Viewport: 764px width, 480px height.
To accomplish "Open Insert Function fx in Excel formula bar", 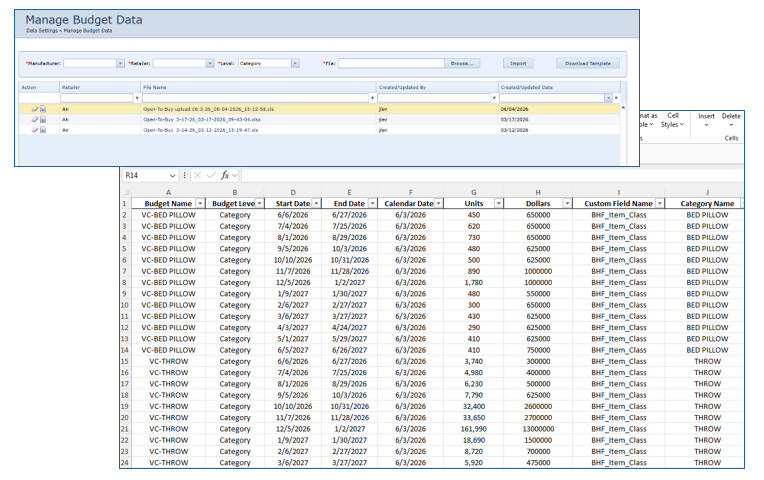I will [225, 175].
